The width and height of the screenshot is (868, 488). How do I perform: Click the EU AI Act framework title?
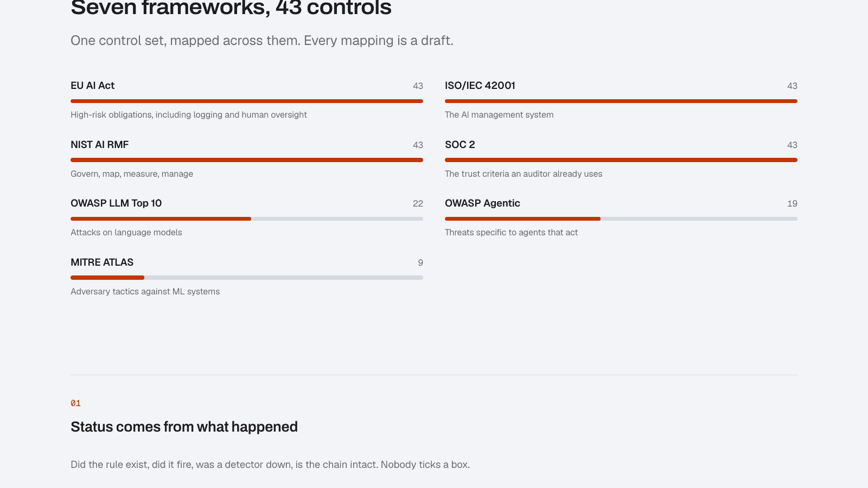pos(92,86)
